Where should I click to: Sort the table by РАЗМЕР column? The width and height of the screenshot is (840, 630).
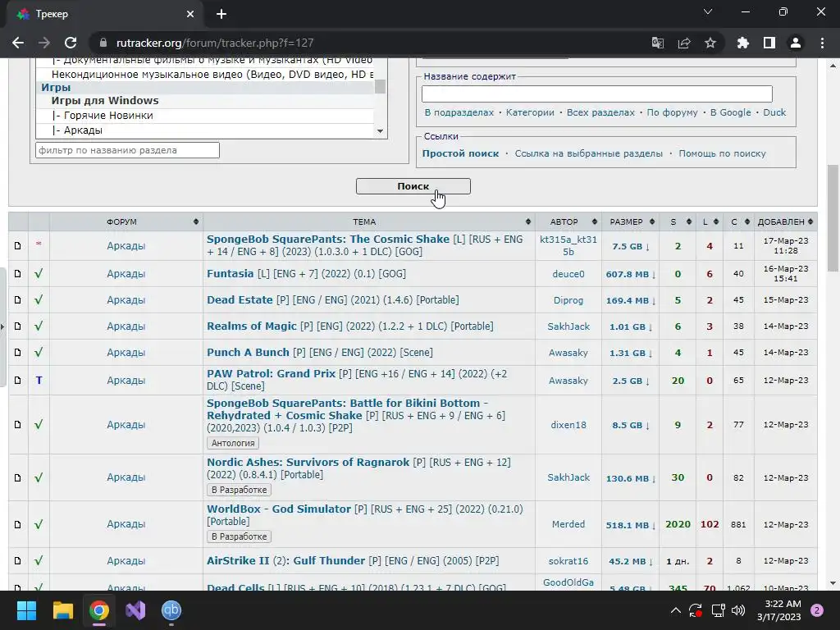pos(631,221)
